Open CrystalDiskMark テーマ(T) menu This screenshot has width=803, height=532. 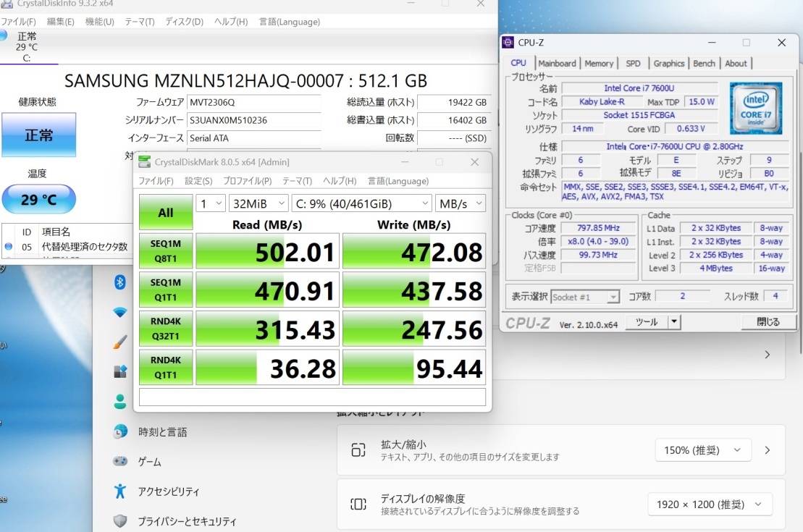pyautogui.click(x=297, y=181)
